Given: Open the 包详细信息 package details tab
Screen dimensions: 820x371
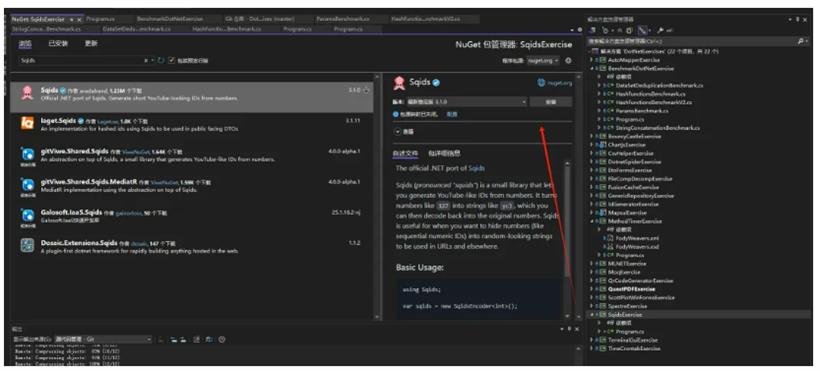Looking at the screenshot, I should click(x=445, y=153).
